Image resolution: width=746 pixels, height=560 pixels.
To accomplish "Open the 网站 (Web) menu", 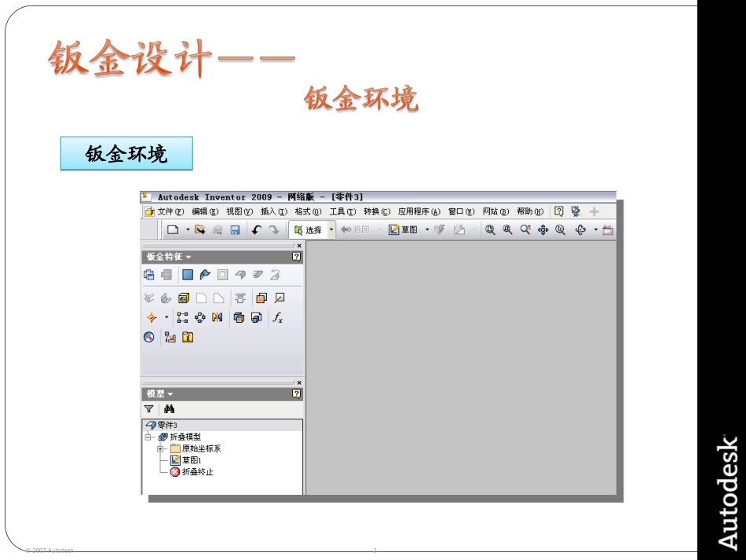I will [496, 211].
